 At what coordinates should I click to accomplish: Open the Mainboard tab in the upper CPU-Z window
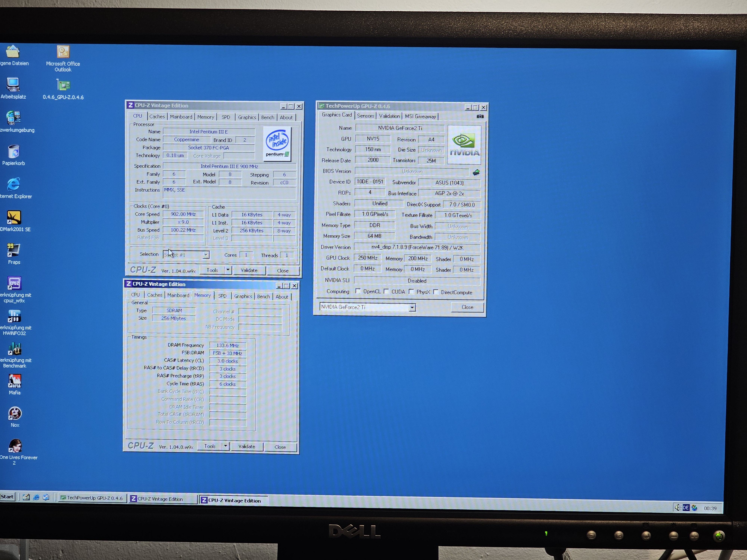pyautogui.click(x=181, y=117)
